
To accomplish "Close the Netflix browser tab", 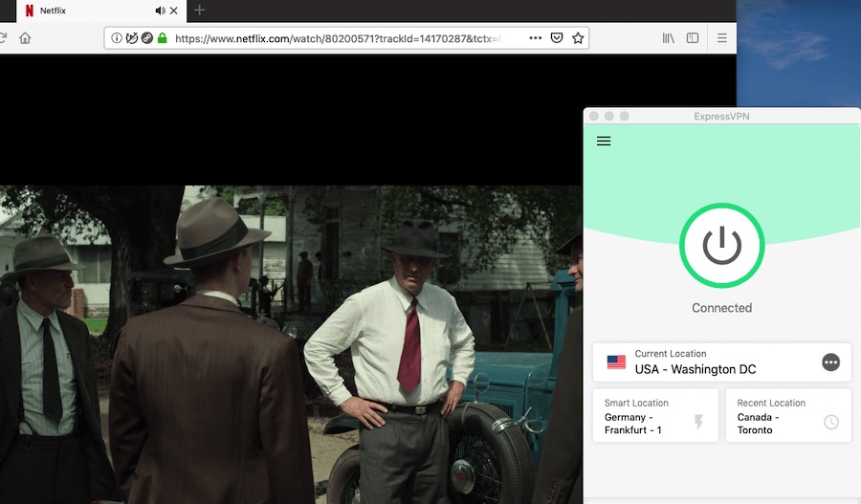I will (x=174, y=11).
